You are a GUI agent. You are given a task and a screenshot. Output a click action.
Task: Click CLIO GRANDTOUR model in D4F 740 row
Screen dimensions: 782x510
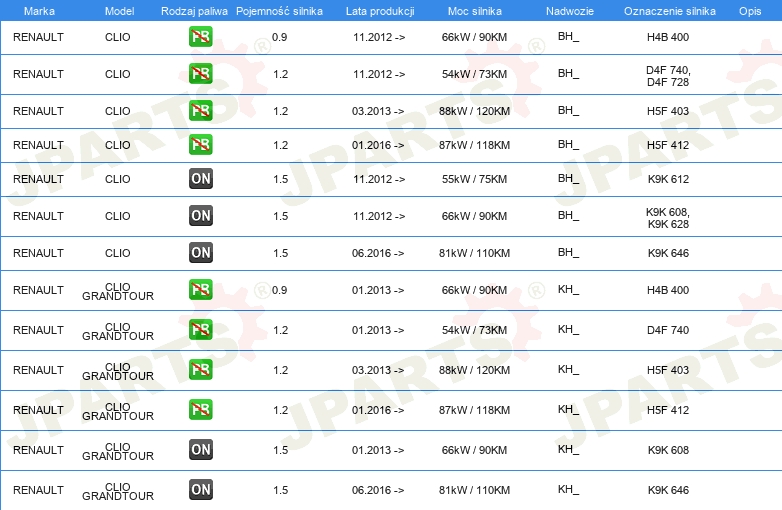[118, 332]
